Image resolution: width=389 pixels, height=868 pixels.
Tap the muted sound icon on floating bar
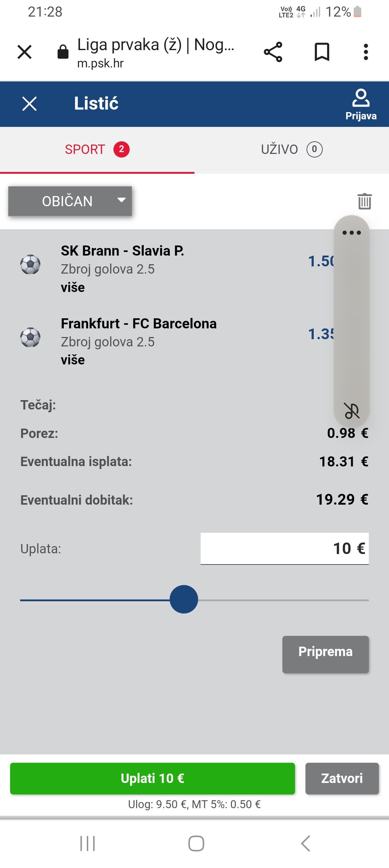(x=352, y=411)
